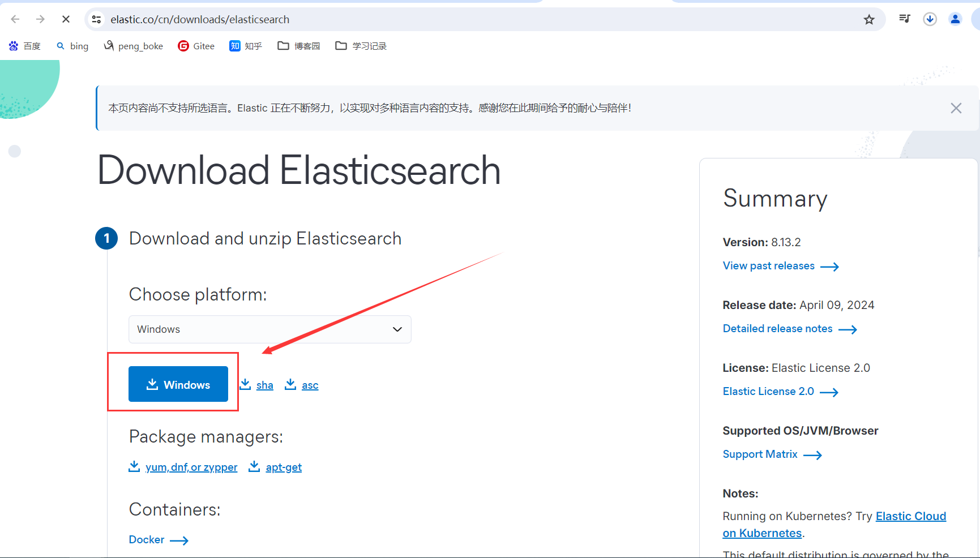The width and height of the screenshot is (980, 558).
Task: Open the 知乎 bookmark
Action: [x=246, y=46]
